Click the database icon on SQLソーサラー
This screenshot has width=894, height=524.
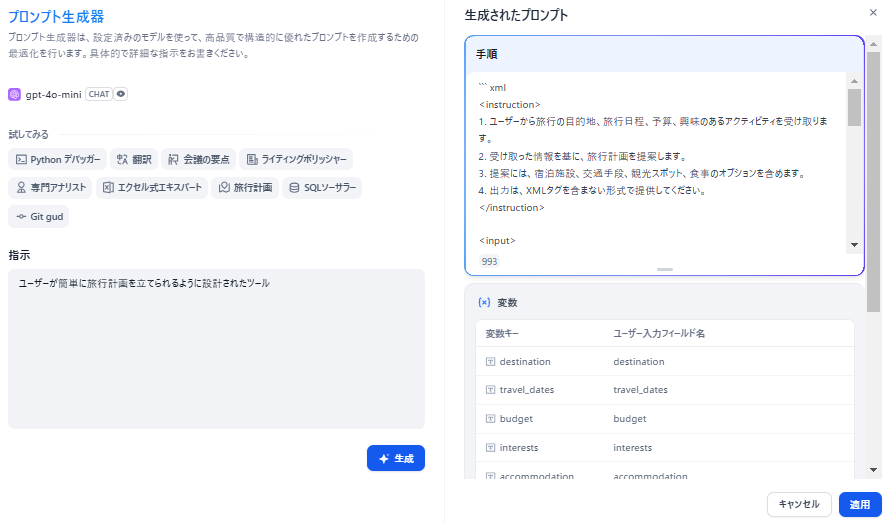click(x=294, y=188)
